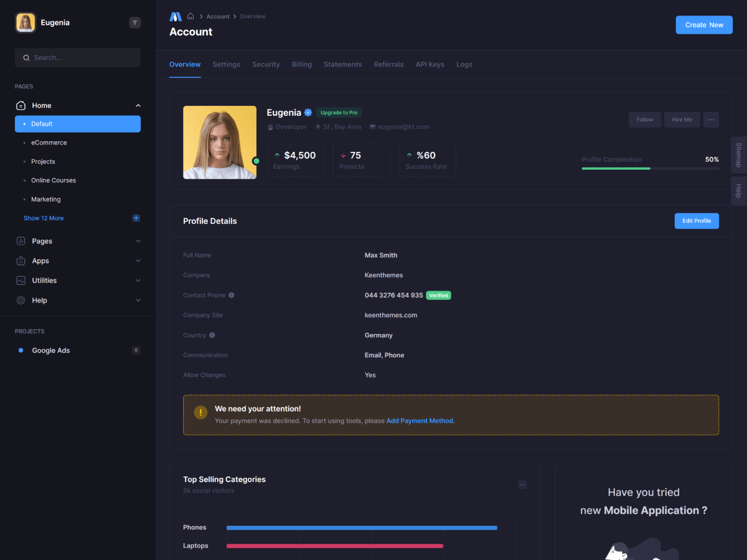Select eCommerce in the sidebar
This screenshot has width=747, height=560.
[x=49, y=143]
